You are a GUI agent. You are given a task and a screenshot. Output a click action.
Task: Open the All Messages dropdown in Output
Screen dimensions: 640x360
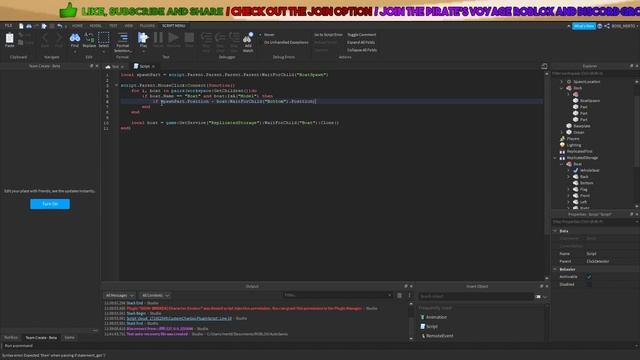[x=120, y=295]
